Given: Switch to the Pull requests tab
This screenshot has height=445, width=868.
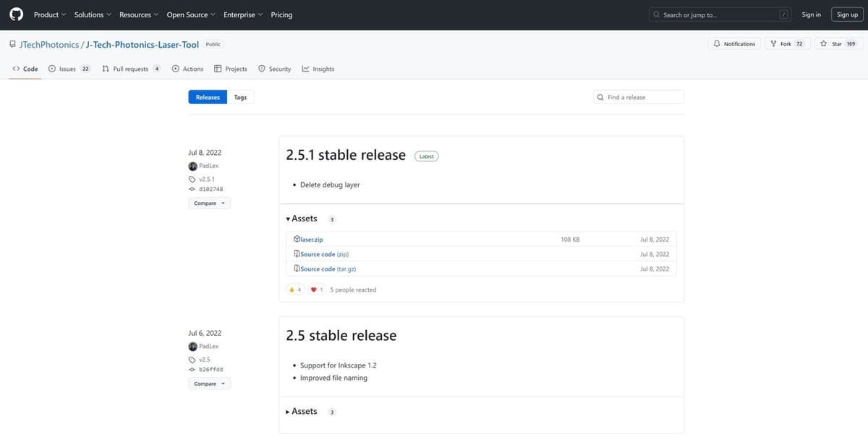Looking at the screenshot, I should [x=131, y=69].
